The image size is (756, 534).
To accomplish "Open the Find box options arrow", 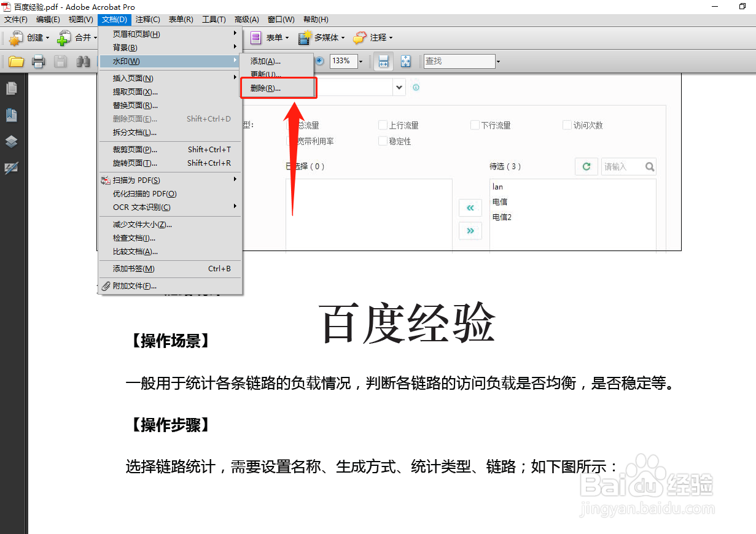I will pos(498,61).
